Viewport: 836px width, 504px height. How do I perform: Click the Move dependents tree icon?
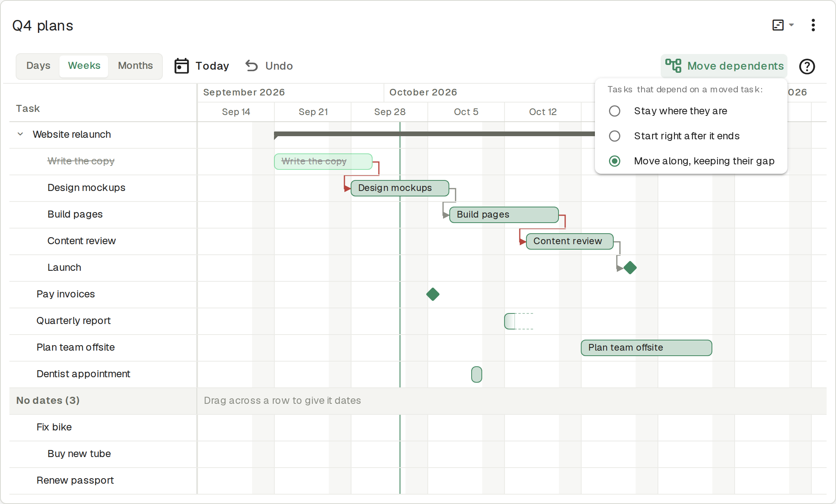coord(673,66)
